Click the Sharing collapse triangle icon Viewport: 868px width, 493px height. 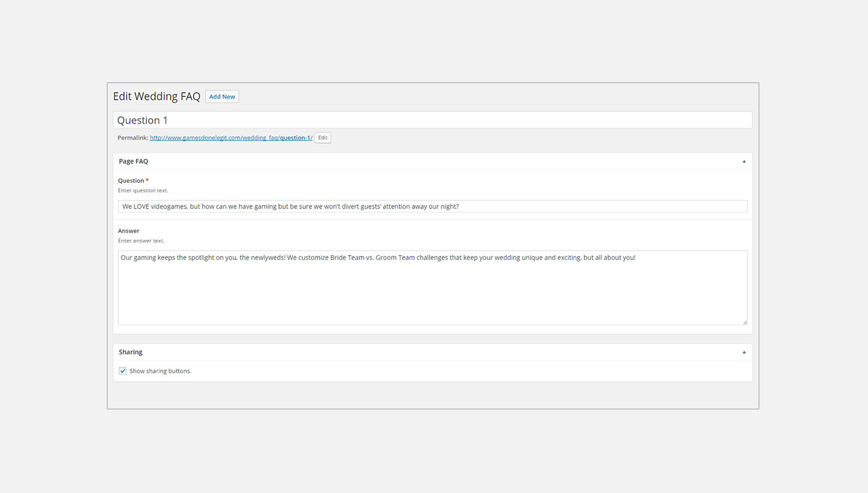point(744,352)
